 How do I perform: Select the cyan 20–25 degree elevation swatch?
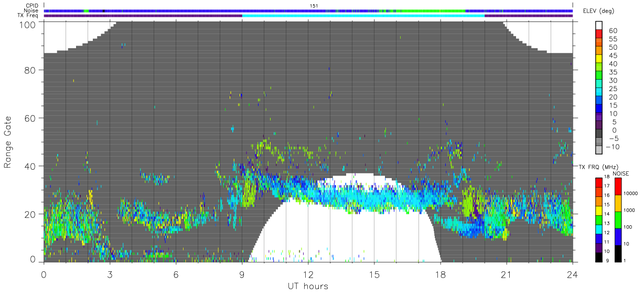(599, 93)
